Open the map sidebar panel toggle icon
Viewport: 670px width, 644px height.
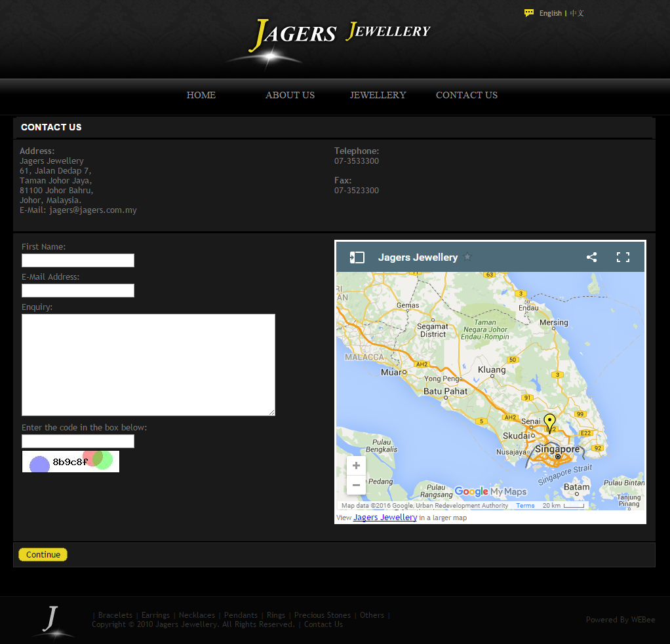point(357,257)
